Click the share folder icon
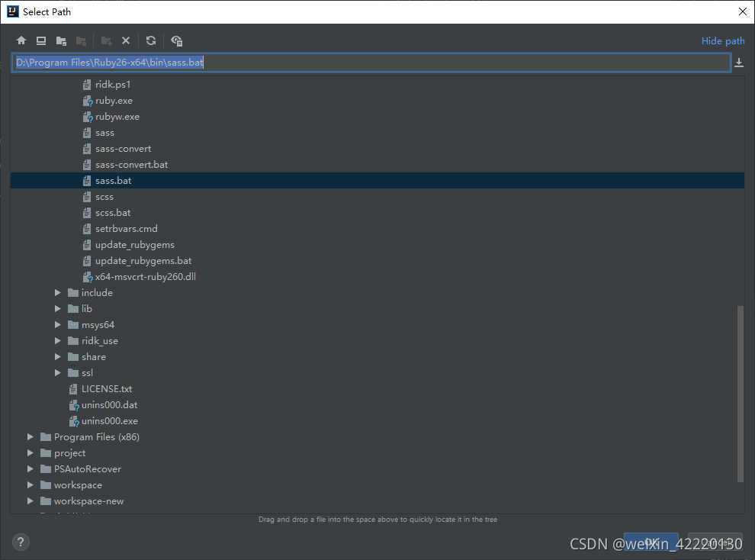 click(73, 357)
